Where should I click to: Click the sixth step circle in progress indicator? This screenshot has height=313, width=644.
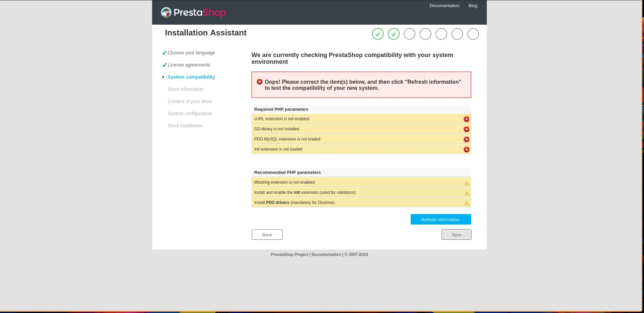457,34
